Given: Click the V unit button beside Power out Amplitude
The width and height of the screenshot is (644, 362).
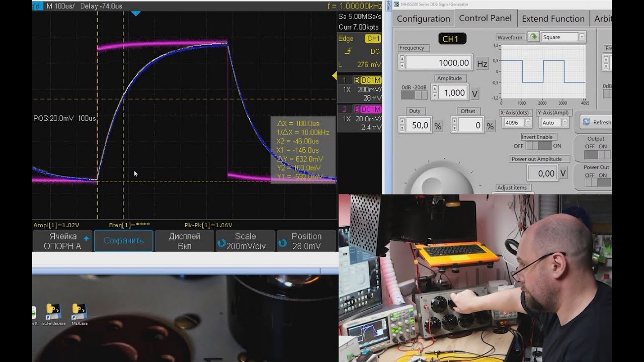Looking at the screenshot, I should point(563,173).
